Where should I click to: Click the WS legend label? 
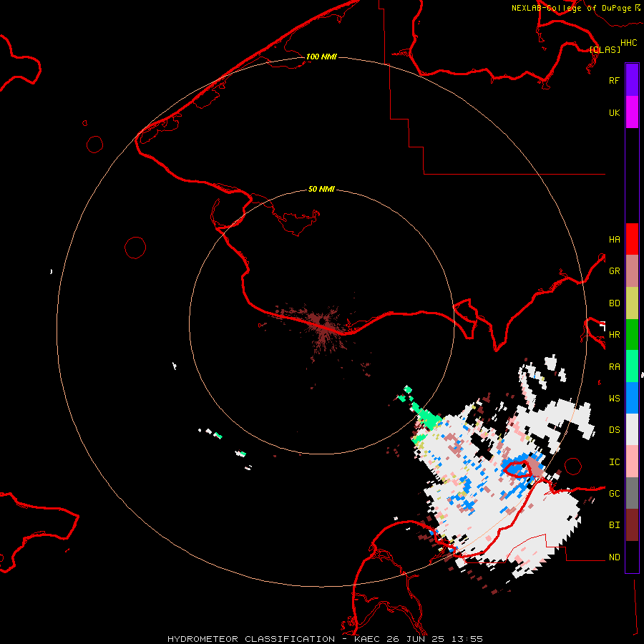(x=614, y=398)
